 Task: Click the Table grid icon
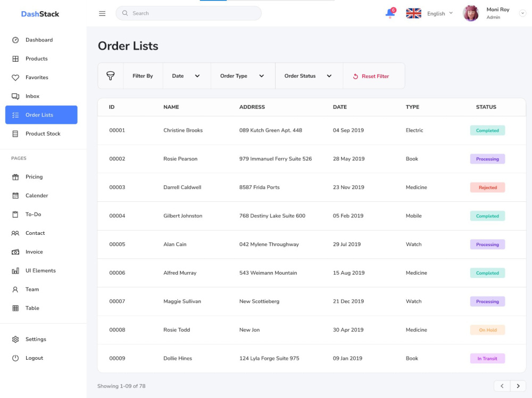coord(15,308)
